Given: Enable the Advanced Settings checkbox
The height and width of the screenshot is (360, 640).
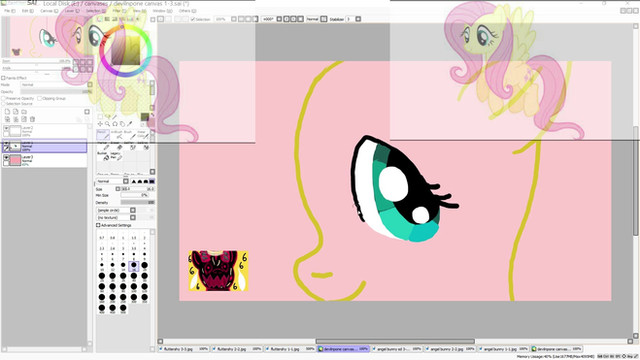Looking at the screenshot, I should 98,225.
